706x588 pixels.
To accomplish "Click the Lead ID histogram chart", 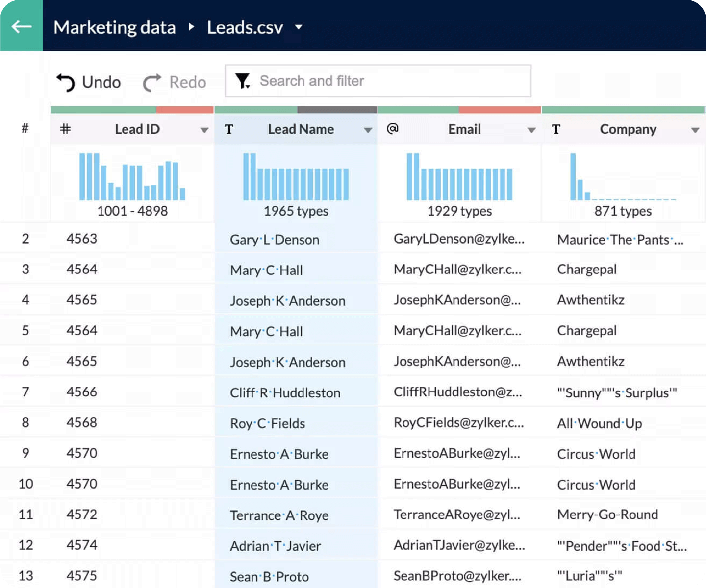I will [132, 176].
